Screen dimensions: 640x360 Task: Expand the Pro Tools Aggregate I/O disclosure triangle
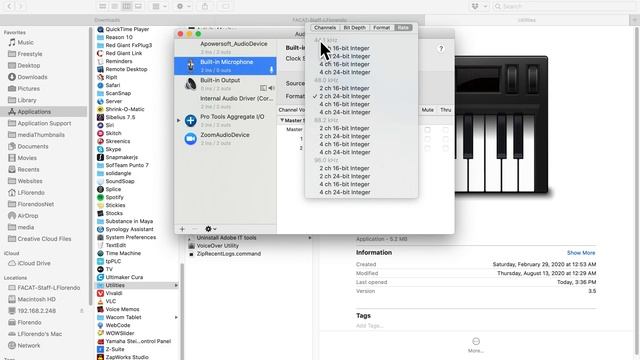178,120
